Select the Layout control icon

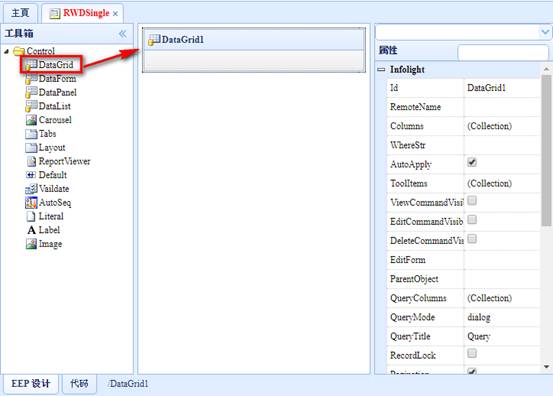(x=31, y=147)
